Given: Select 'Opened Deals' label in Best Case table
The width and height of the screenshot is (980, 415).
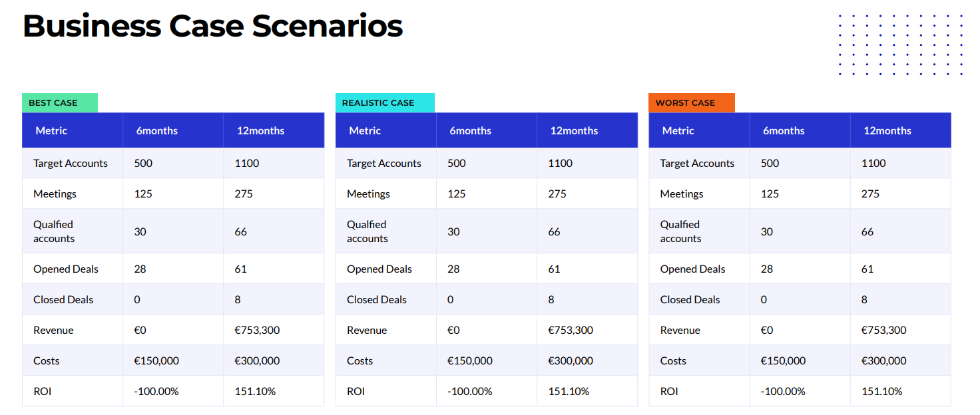Looking at the screenshot, I should click(66, 269).
